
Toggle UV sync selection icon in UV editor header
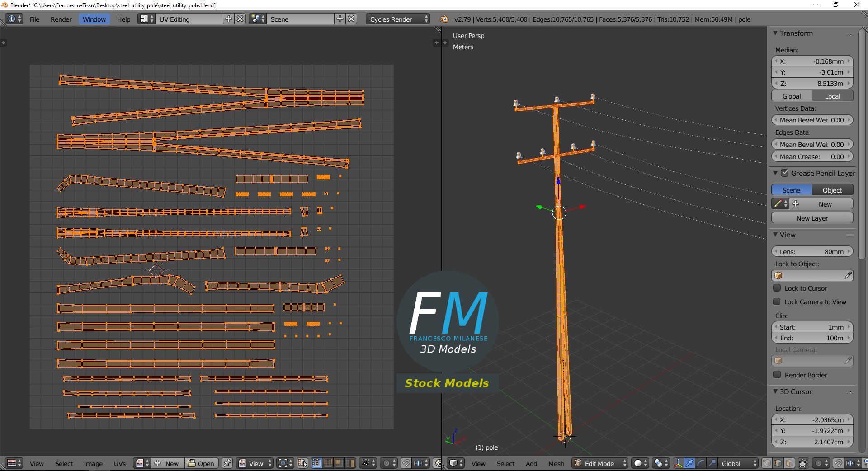302,463
